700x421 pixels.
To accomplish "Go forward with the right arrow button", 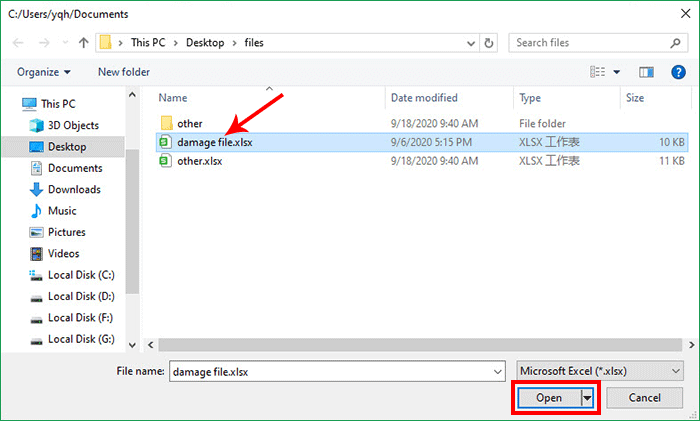I will click(44, 43).
